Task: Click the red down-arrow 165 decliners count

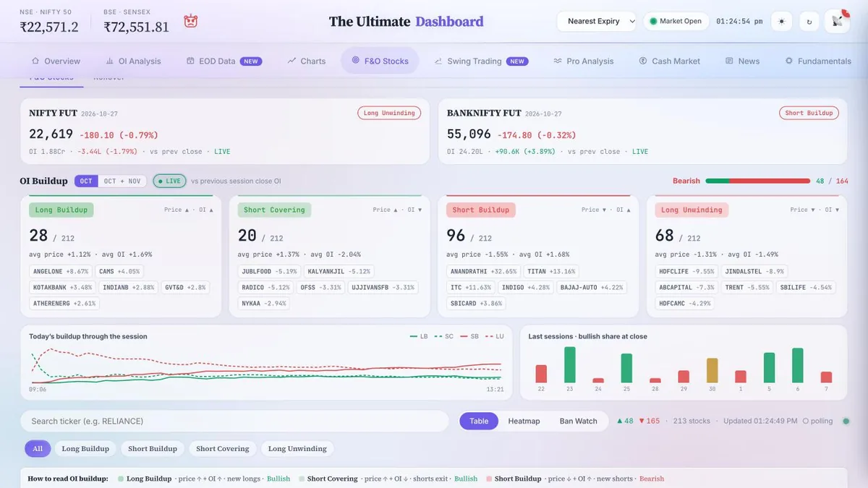Action: [x=649, y=421]
